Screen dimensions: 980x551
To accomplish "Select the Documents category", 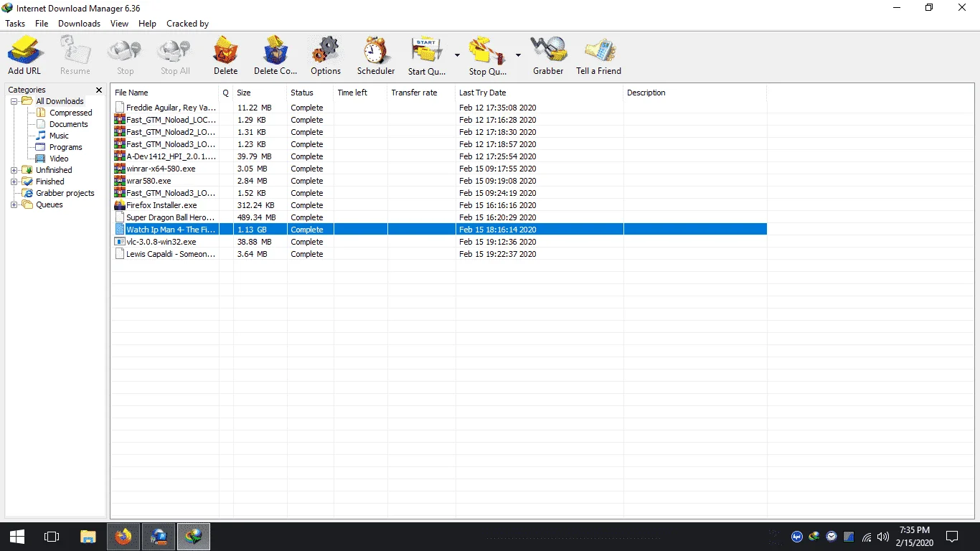I will click(68, 124).
